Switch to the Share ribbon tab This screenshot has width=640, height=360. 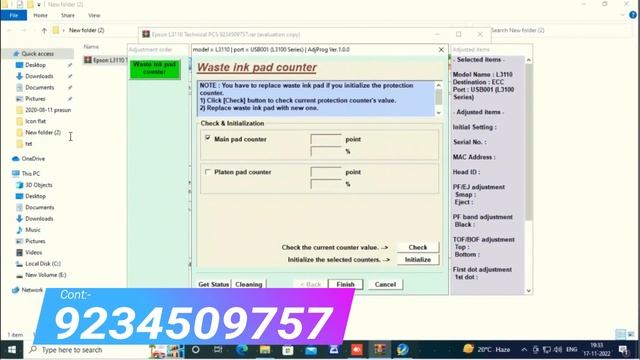(68, 15)
